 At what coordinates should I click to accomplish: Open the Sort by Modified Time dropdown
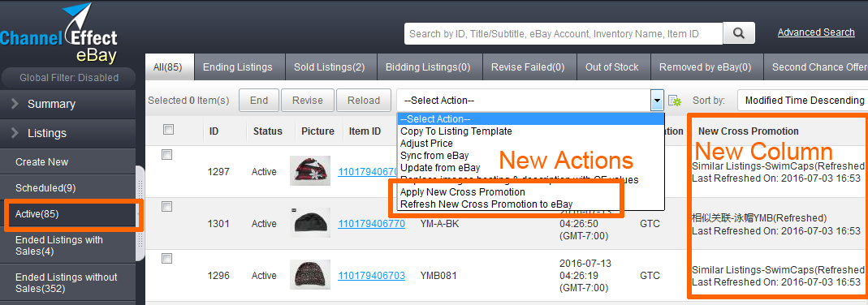point(803,101)
